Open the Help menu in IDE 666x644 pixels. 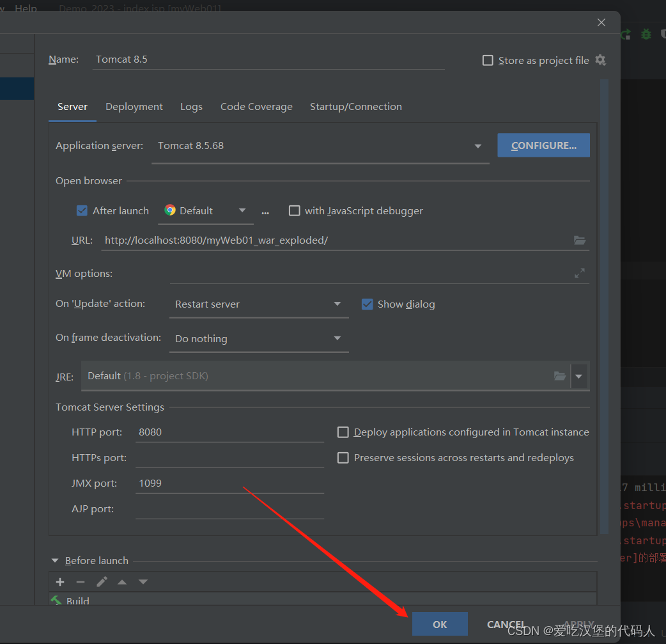[26, 7]
